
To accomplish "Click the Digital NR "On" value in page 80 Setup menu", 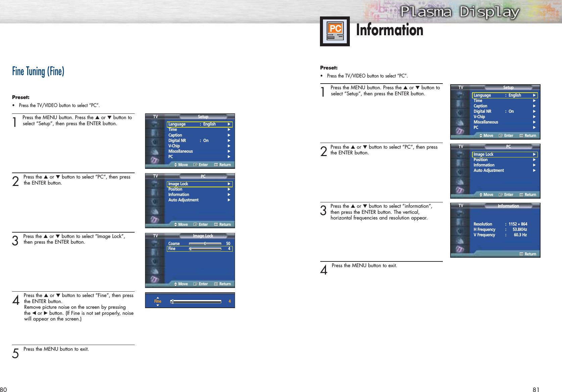I will point(206,141).
